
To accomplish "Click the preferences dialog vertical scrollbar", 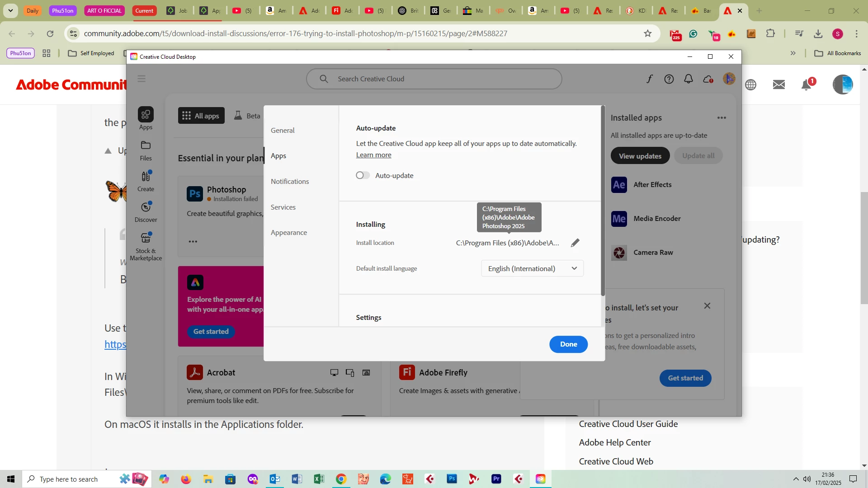I will 603,201.
